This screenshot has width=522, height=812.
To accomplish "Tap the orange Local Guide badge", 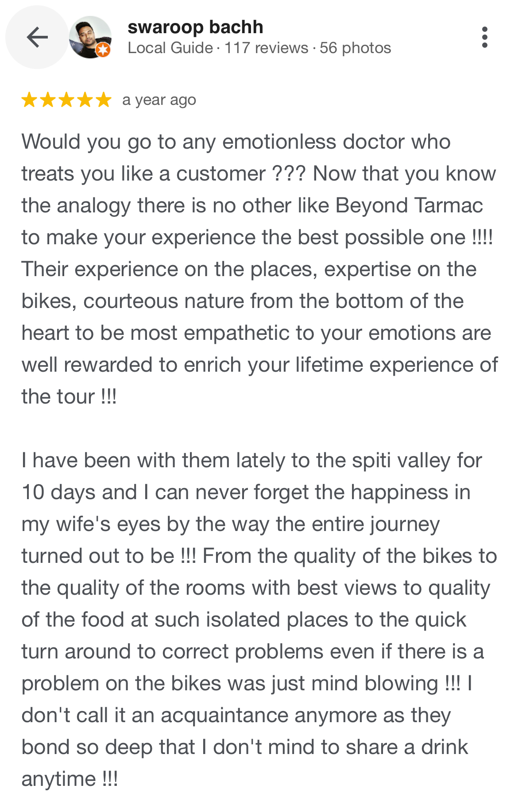I will pyautogui.click(x=103, y=50).
